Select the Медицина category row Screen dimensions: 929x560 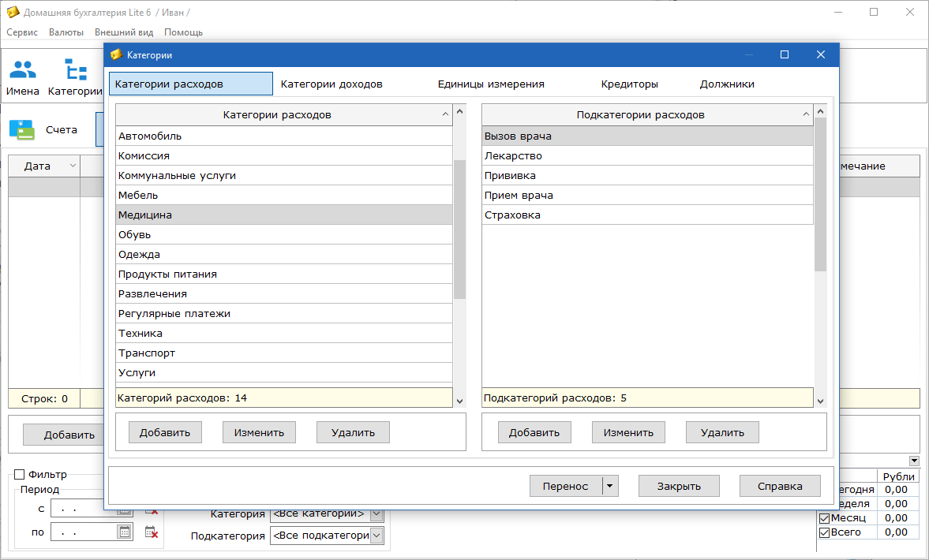(x=284, y=215)
